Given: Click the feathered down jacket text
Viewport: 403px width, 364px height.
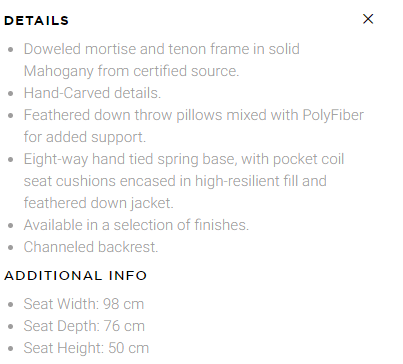Looking at the screenshot, I should tap(99, 203).
